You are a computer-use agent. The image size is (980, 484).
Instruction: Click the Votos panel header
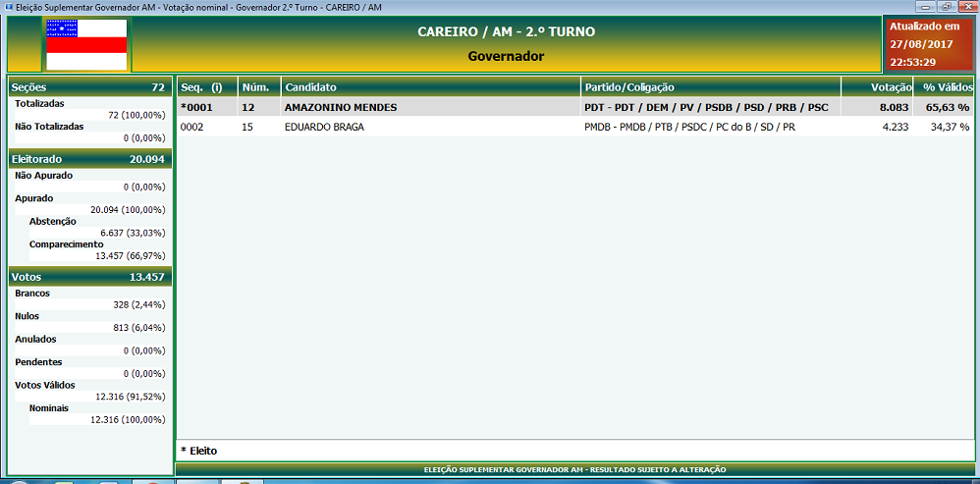(x=89, y=277)
